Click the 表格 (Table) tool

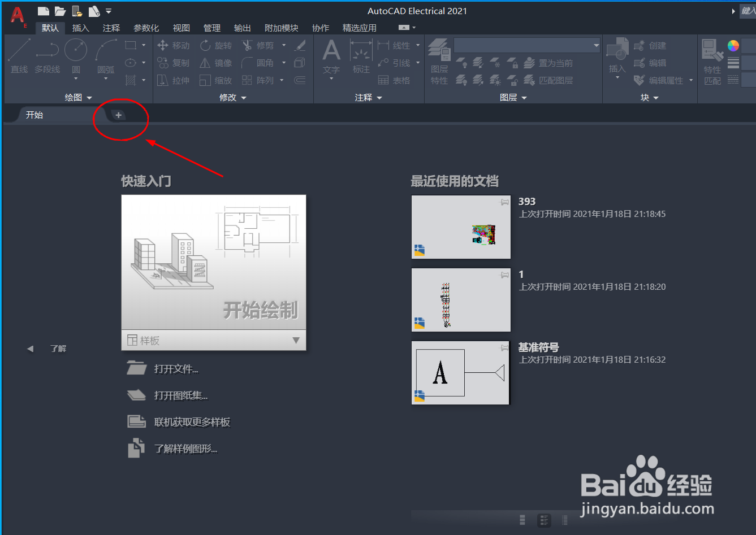click(x=394, y=80)
